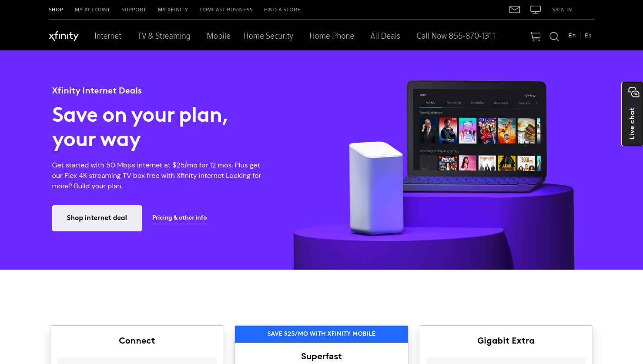This screenshot has height=364, width=643.
Task: Open the Live chat bubble icon
Action: (633, 92)
